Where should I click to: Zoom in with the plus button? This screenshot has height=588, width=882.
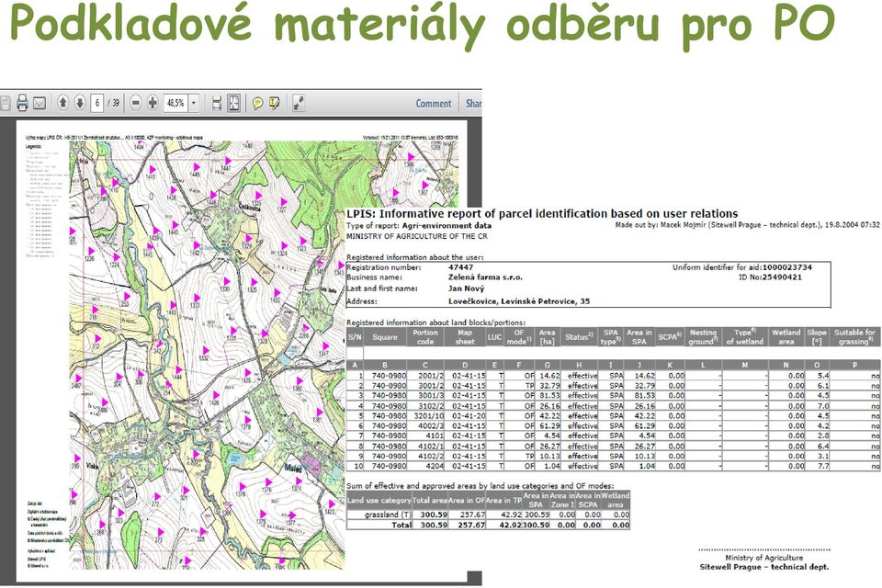pos(153,103)
